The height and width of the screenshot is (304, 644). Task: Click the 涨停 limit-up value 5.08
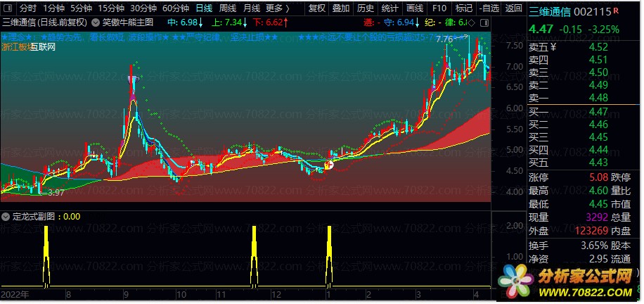point(598,178)
